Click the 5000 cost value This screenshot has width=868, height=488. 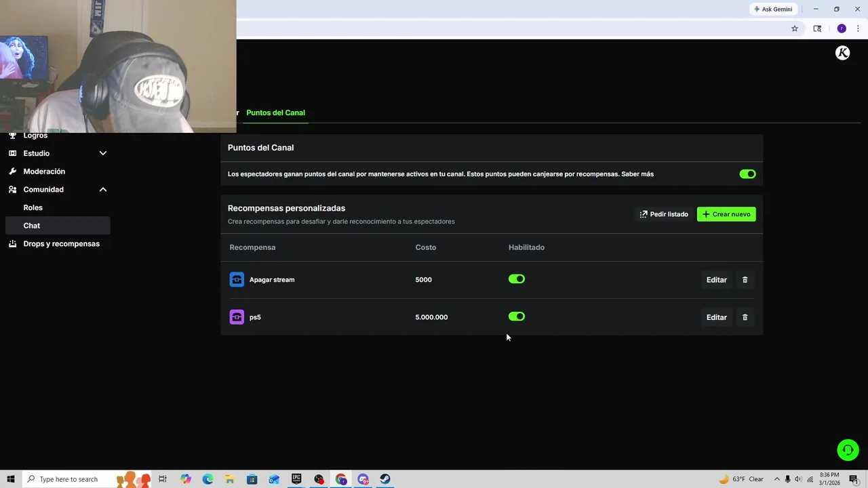[x=423, y=279]
